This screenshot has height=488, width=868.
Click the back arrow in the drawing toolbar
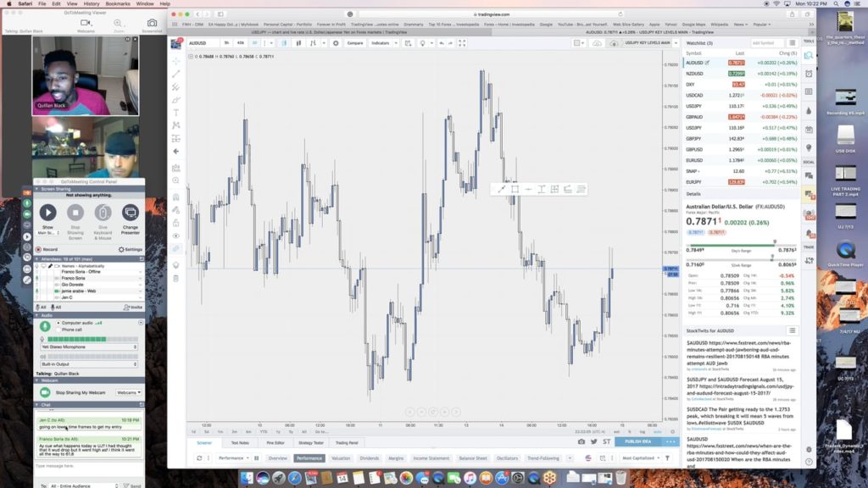tap(176, 151)
